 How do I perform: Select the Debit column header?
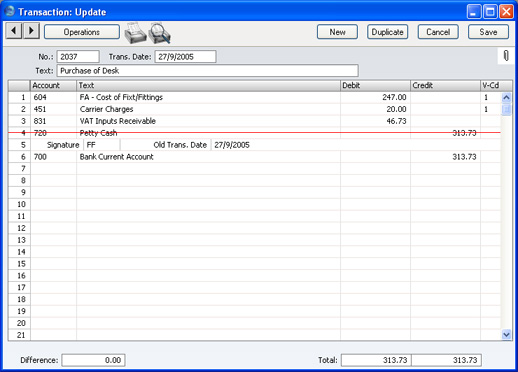click(x=375, y=85)
